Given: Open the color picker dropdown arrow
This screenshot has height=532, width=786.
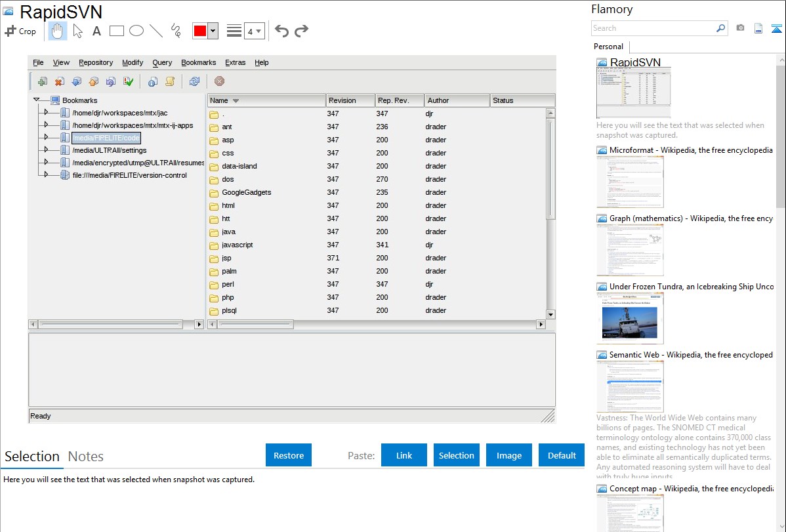Looking at the screenshot, I should tap(213, 31).
